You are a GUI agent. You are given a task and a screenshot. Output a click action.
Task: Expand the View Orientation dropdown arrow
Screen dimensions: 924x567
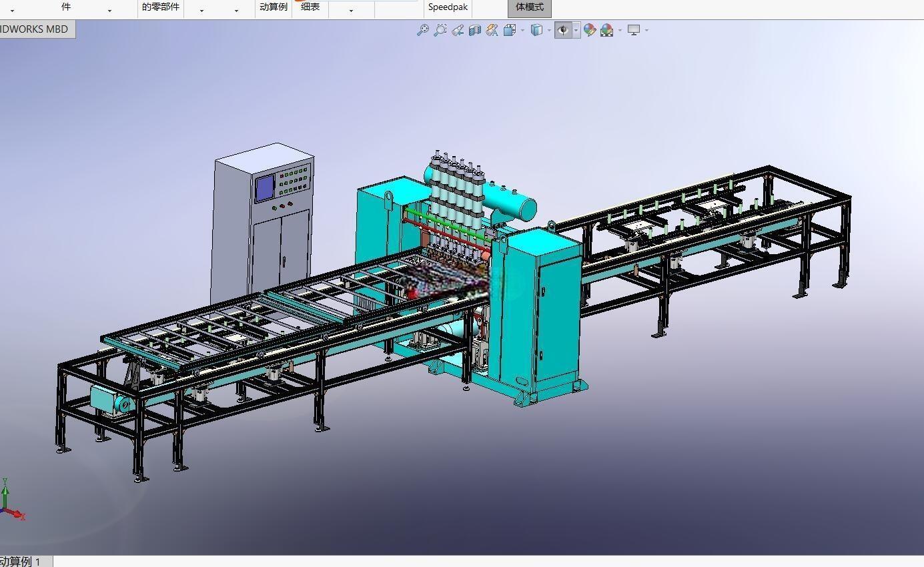tap(522, 30)
